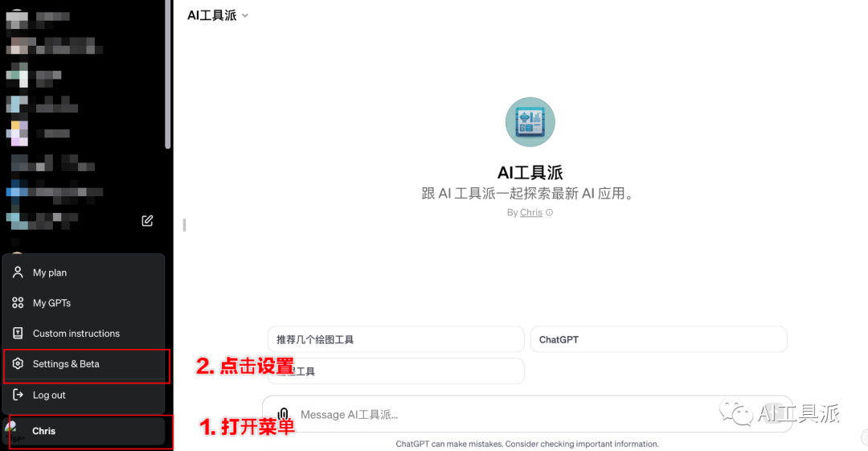Click the Log out arrow icon
This screenshot has height=451, width=868.
click(18, 395)
